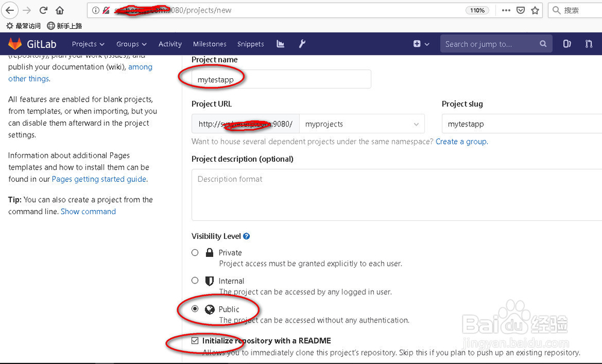Click the Show command link

point(88,211)
